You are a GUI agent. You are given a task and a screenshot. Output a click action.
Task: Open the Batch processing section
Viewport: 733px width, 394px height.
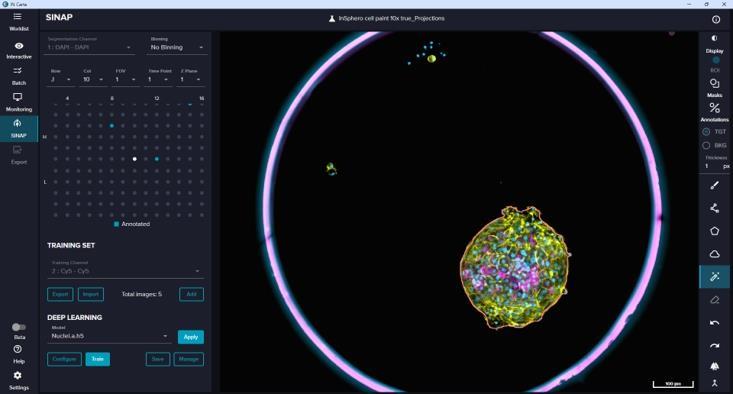coord(18,71)
